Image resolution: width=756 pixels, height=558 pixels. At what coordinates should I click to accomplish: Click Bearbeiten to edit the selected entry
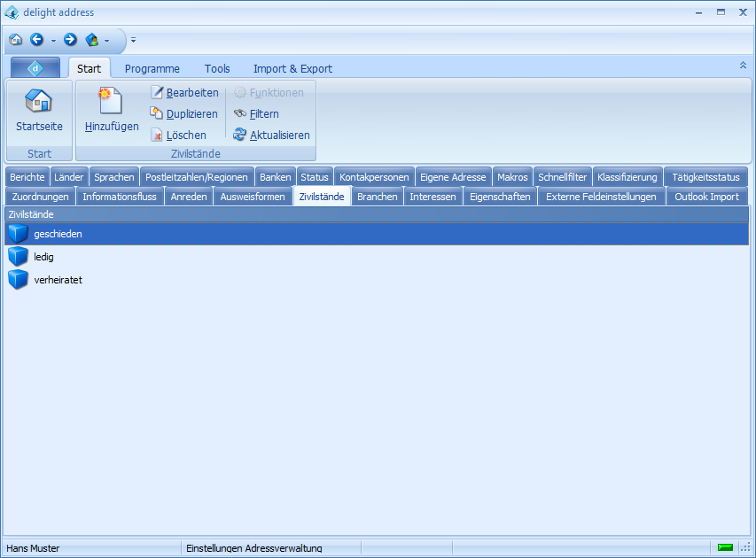point(184,93)
